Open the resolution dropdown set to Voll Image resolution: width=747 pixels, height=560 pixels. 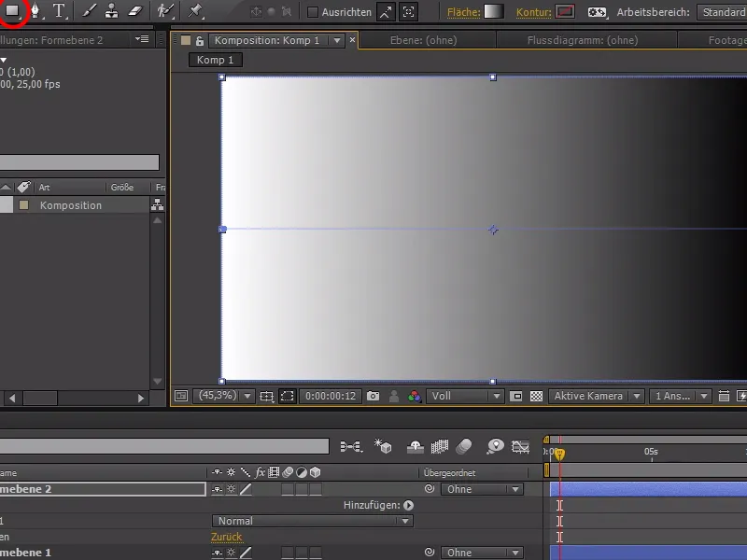pos(464,396)
